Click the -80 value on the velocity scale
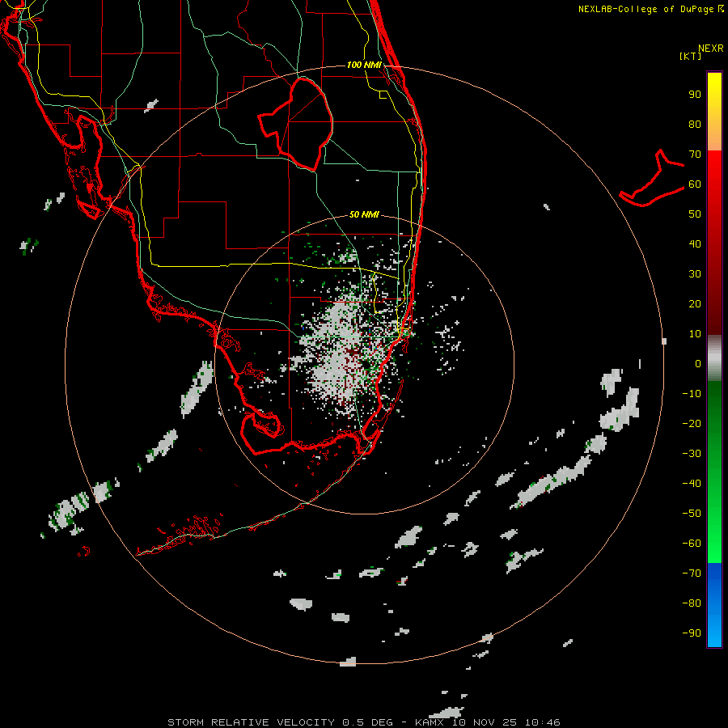 (692, 603)
